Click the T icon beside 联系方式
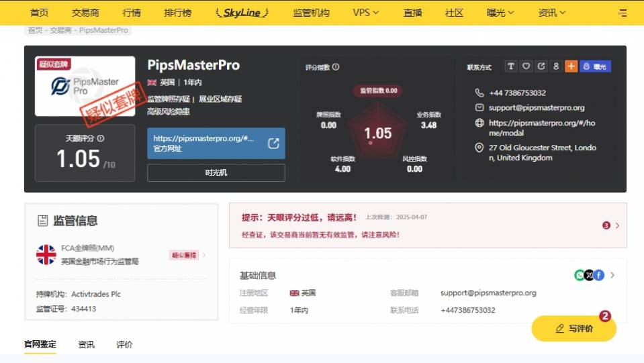644x363 pixels. pos(510,66)
